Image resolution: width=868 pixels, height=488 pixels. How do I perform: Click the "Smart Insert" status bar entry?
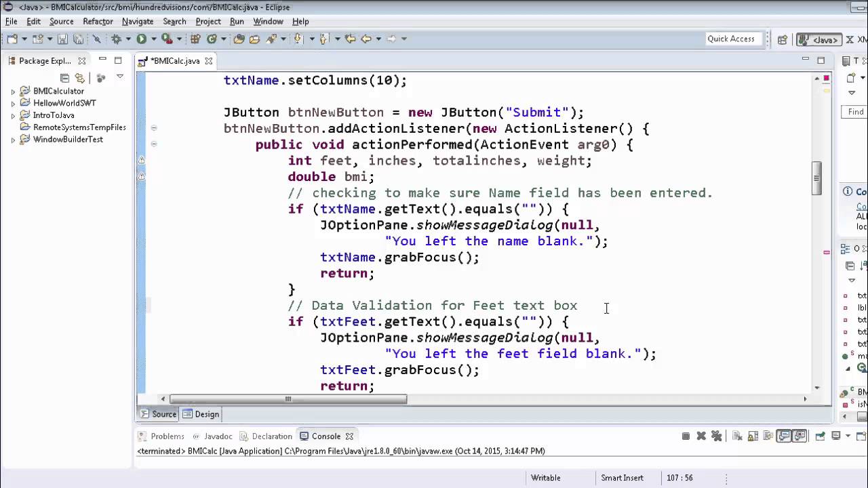622,478
